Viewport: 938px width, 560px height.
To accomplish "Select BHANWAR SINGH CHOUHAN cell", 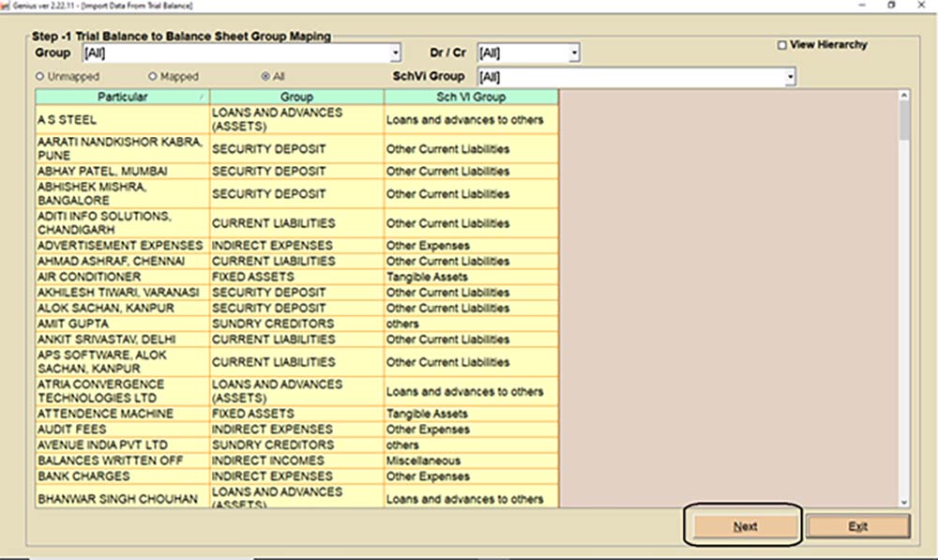I will coord(123,496).
